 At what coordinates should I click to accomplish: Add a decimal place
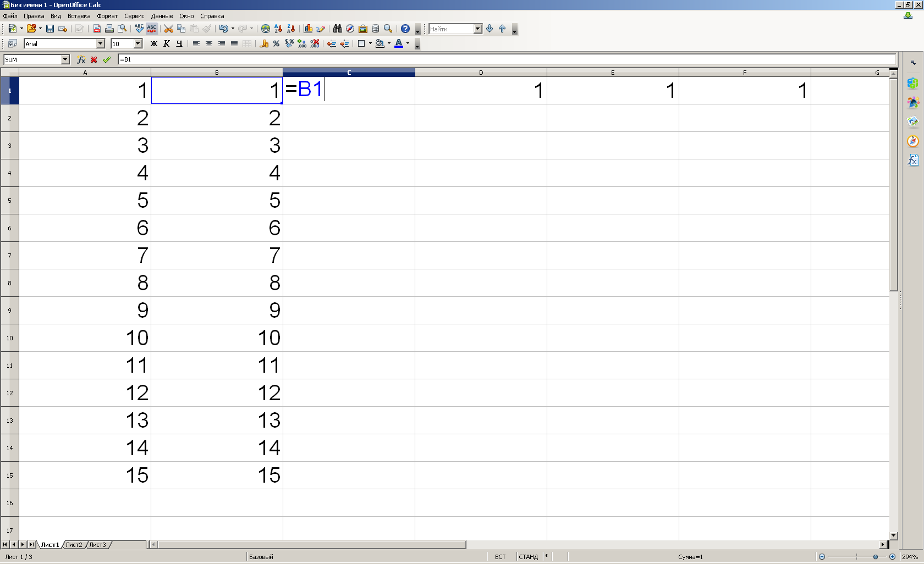click(302, 44)
